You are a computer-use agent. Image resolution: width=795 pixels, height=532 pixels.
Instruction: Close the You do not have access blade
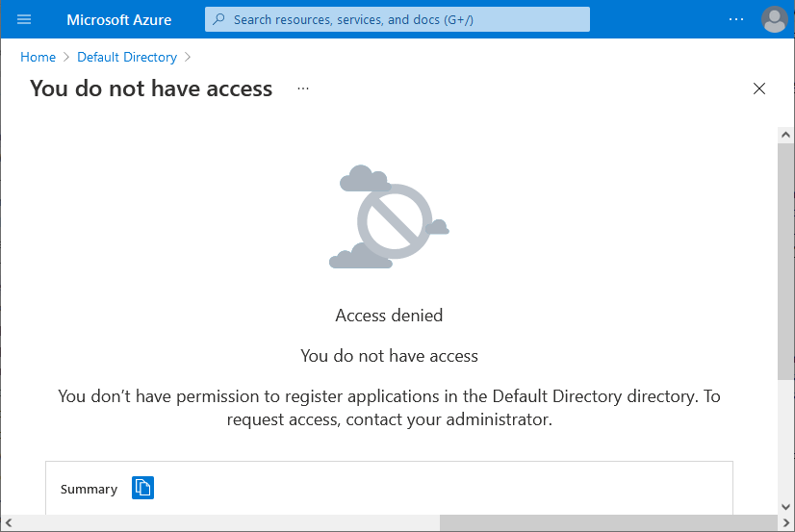(x=759, y=89)
